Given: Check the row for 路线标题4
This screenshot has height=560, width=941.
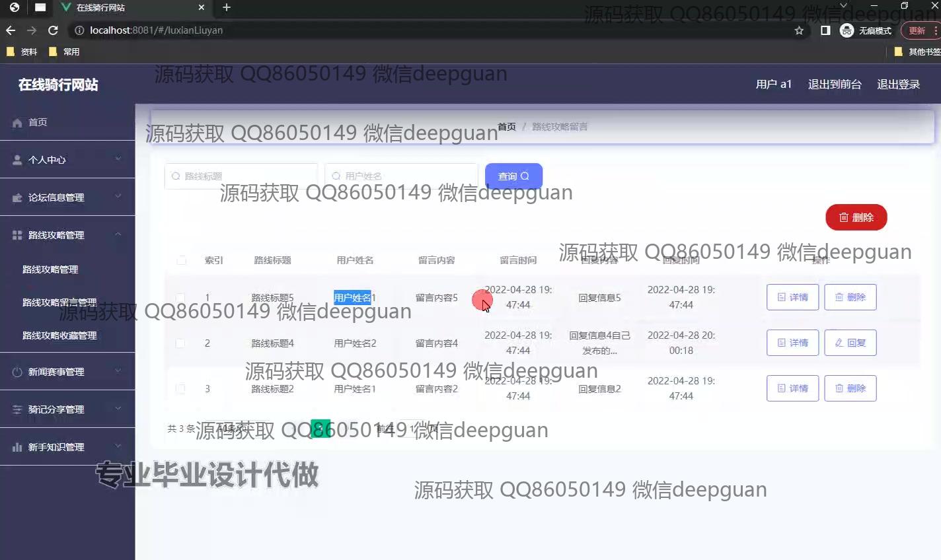Looking at the screenshot, I should (180, 343).
